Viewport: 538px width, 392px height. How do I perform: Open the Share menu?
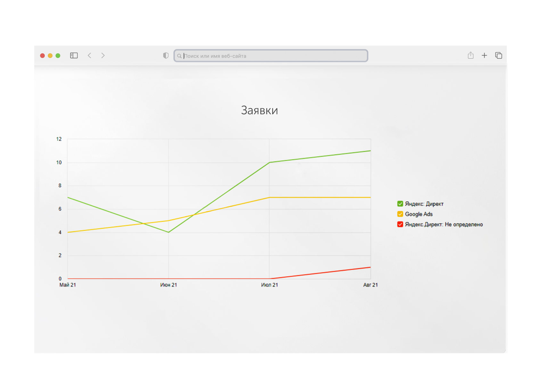tap(470, 55)
